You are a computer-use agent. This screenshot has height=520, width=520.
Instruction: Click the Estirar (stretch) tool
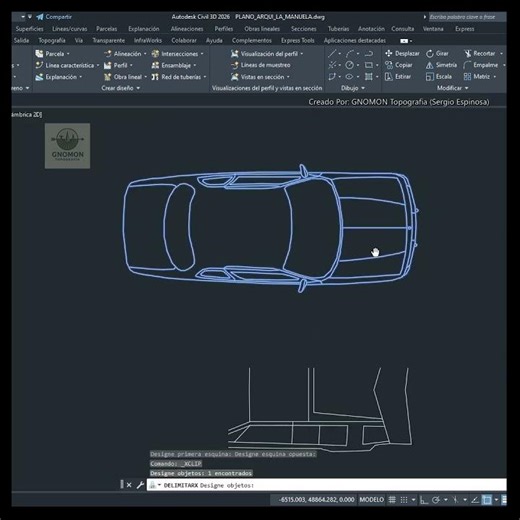398,77
